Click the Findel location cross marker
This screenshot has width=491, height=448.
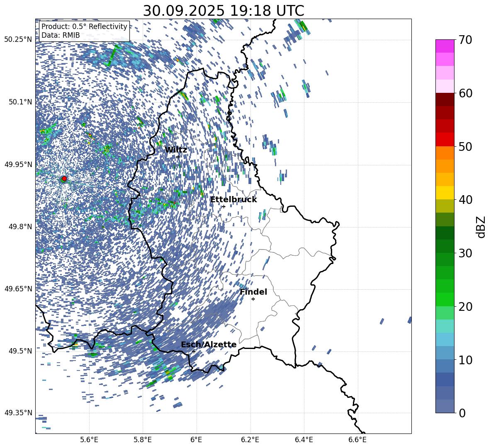coord(253,299)
